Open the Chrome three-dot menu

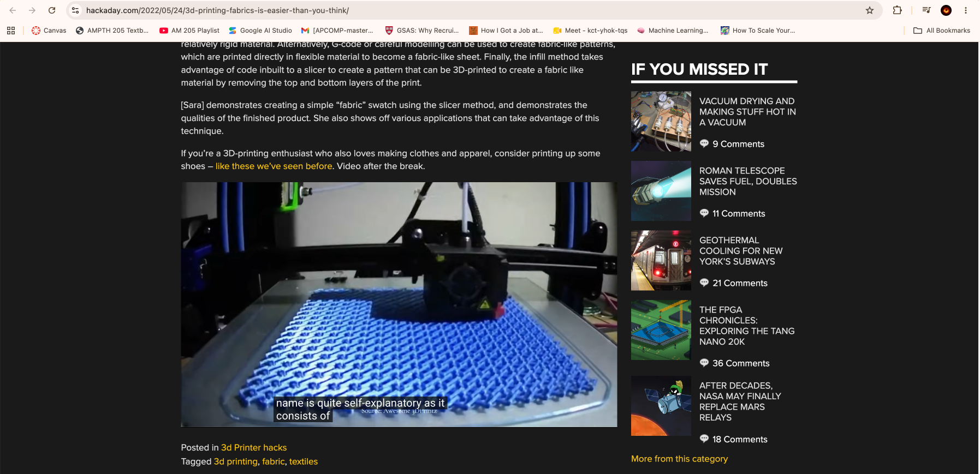[x=966, y=10]
